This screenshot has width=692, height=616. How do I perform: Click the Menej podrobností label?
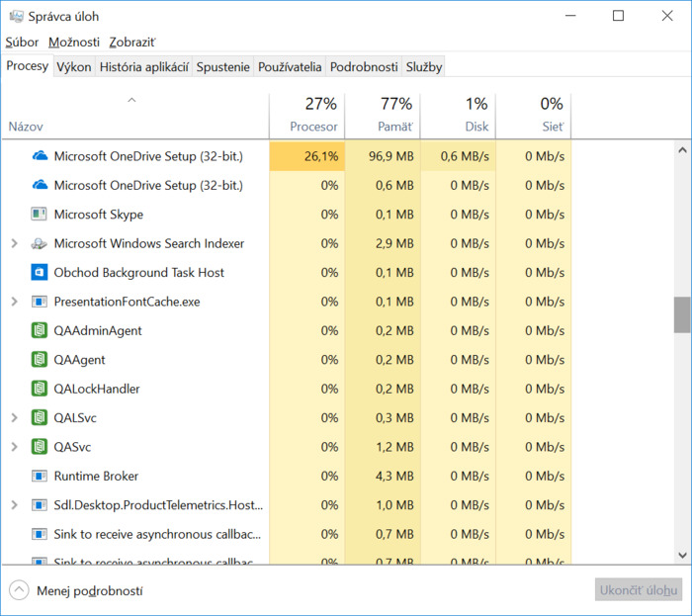tap(90, 591)
